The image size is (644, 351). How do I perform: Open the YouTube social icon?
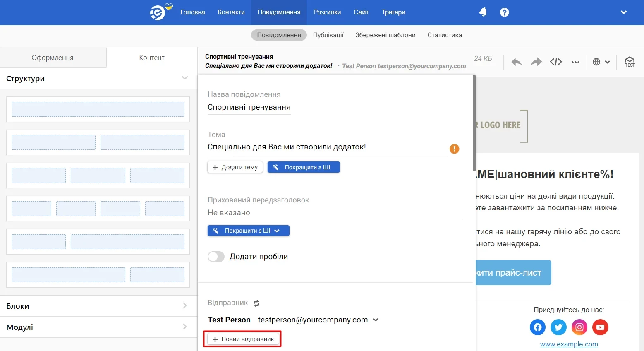pyautogui.click(x=600, y=327)
